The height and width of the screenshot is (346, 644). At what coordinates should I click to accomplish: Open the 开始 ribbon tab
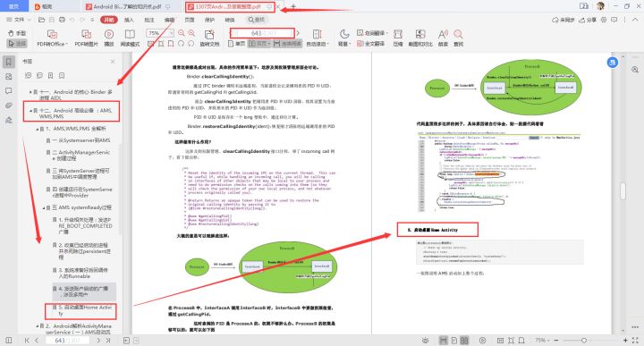pyautogui.click(x=109, y=20)
